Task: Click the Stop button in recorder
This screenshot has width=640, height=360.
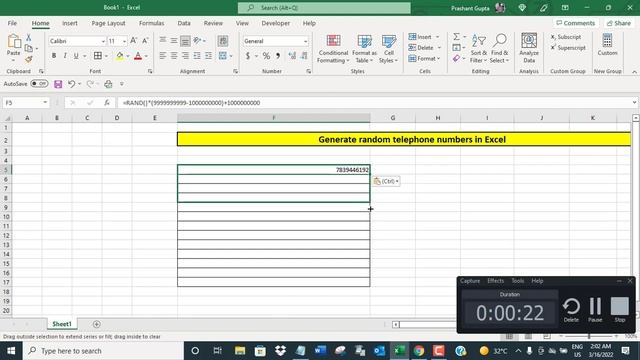Action: tap(620, 309)
